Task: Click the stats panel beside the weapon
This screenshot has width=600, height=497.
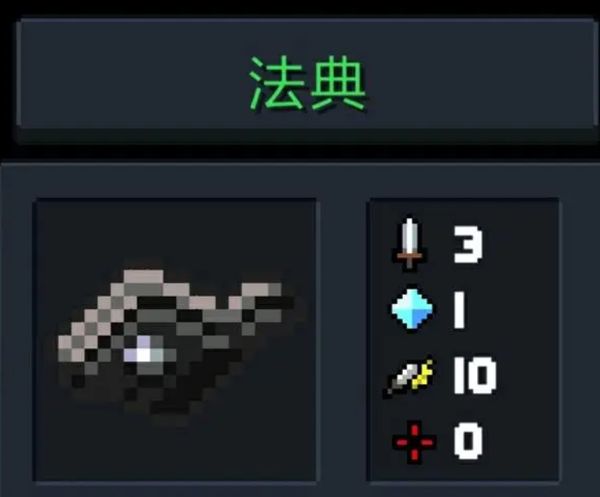Action: click(x=463, y=339)
